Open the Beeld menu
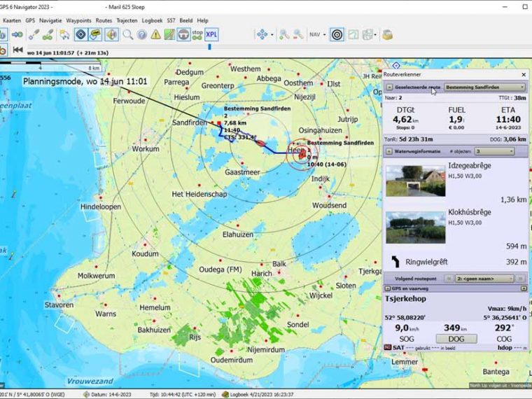Image resolution: width=532 pixels, height=399 pixels. click(x=186, y=20)
